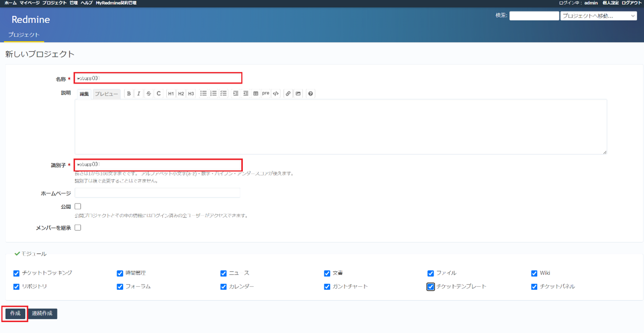Apply italic formatting to the description
This screenshot has width=644, height=333.
click(x=139, y=93)
